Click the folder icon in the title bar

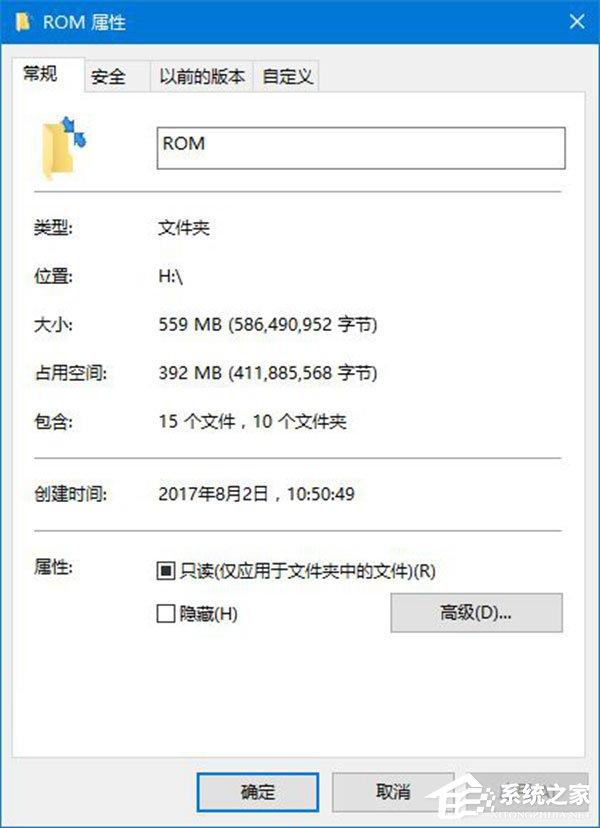point(23,22)
